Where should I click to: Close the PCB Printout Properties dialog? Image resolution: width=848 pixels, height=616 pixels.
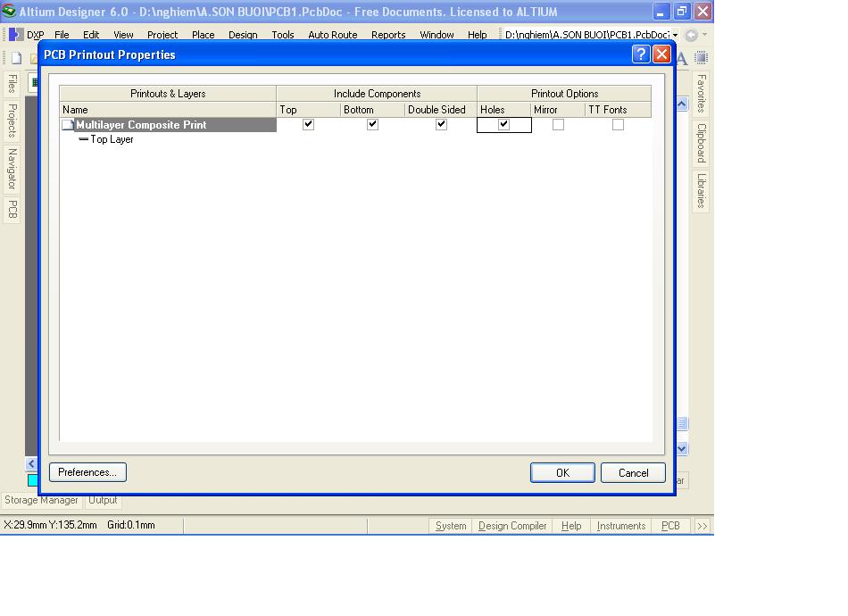tap(662, 54)
